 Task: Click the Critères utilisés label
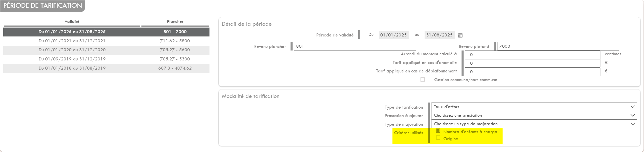tap(409, 133)
